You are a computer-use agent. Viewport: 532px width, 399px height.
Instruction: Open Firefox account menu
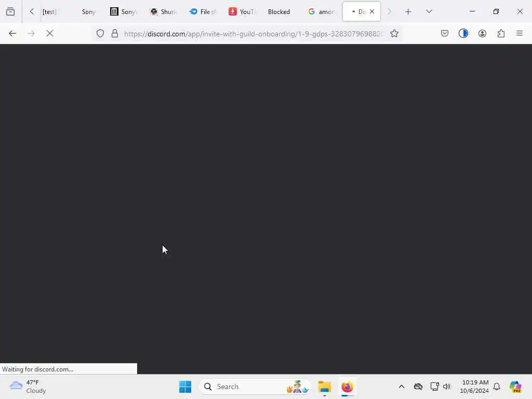click(482, 33)
